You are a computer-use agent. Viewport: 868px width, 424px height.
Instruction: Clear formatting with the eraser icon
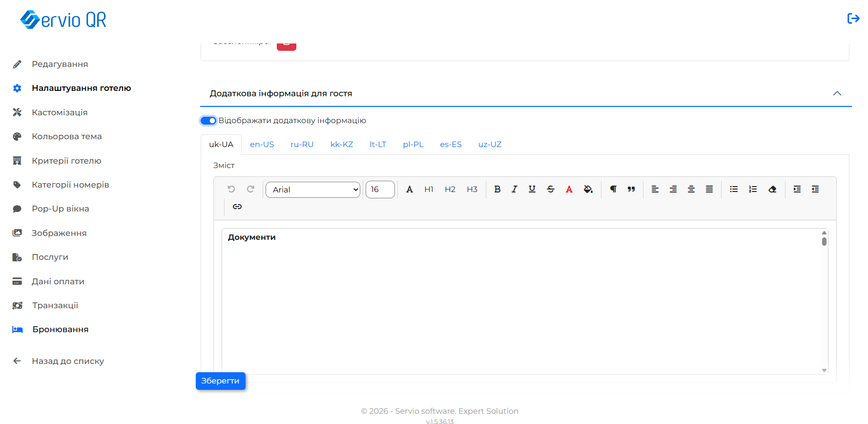click(772, 189)
